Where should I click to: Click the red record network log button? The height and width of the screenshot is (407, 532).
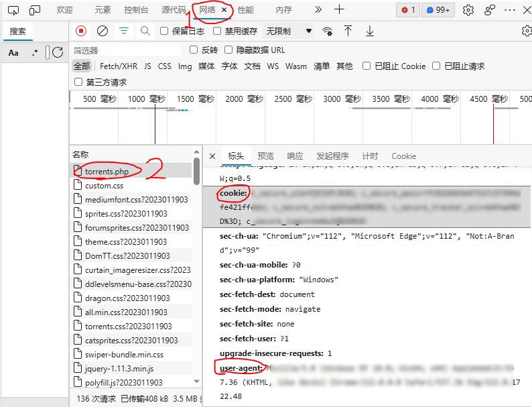tap(81, 31)
